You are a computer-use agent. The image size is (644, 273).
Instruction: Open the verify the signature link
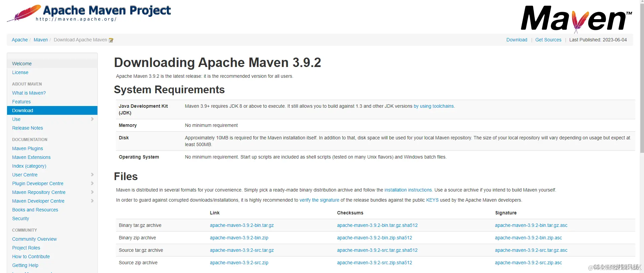(x=319, y=200)
